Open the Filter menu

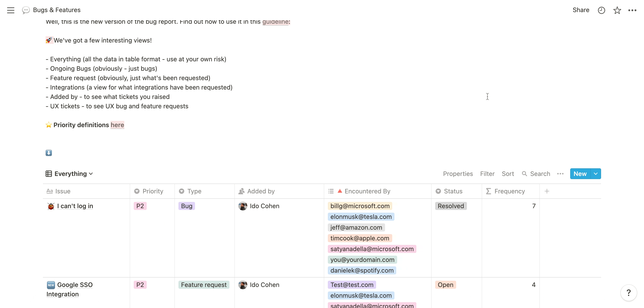tap(487, 174)
